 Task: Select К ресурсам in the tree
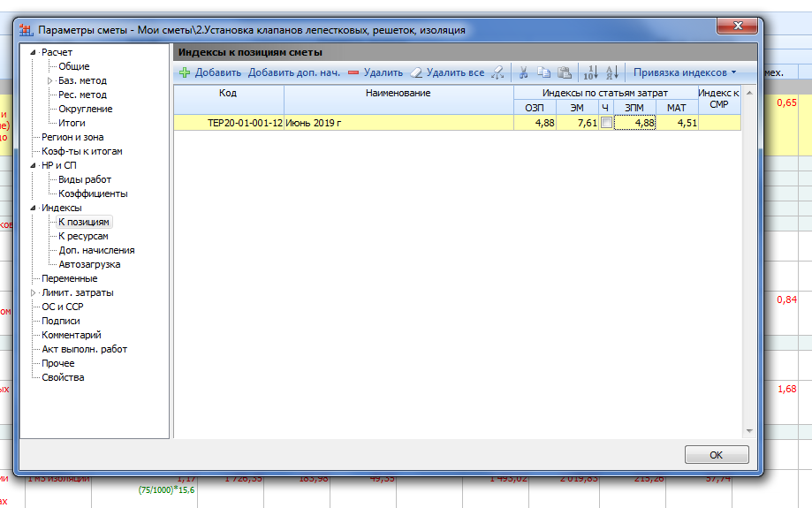coord(83,236)
